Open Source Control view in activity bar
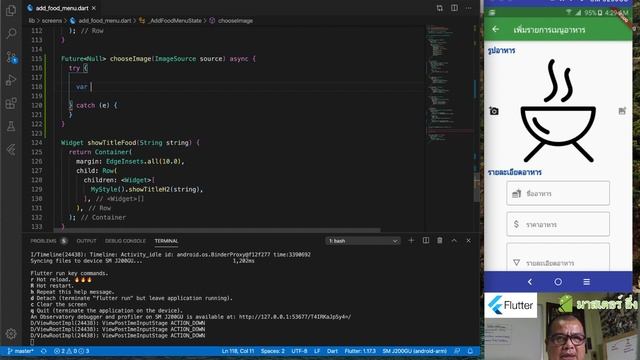 (x=11, y=57)
